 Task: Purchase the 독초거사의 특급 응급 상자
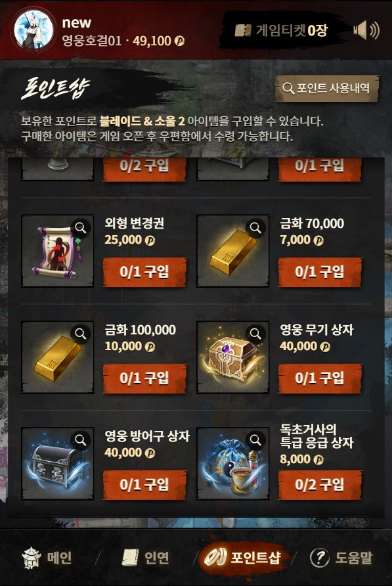320,485
